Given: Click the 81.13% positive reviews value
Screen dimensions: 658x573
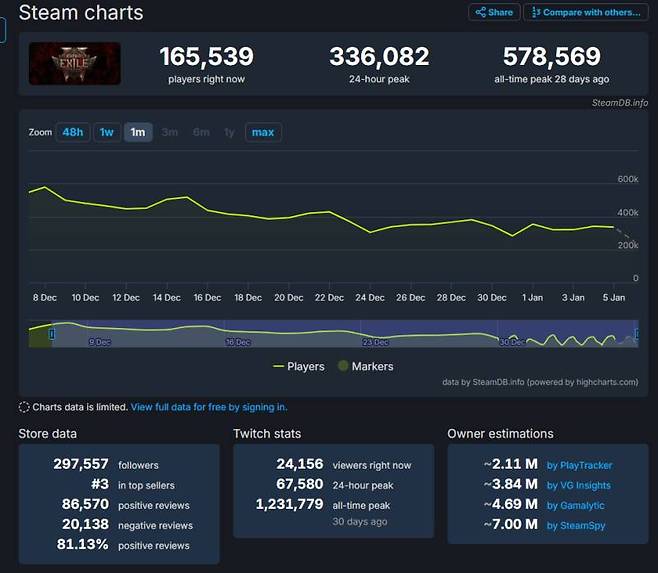Looking at the screenshot, I should coord(83,544).
